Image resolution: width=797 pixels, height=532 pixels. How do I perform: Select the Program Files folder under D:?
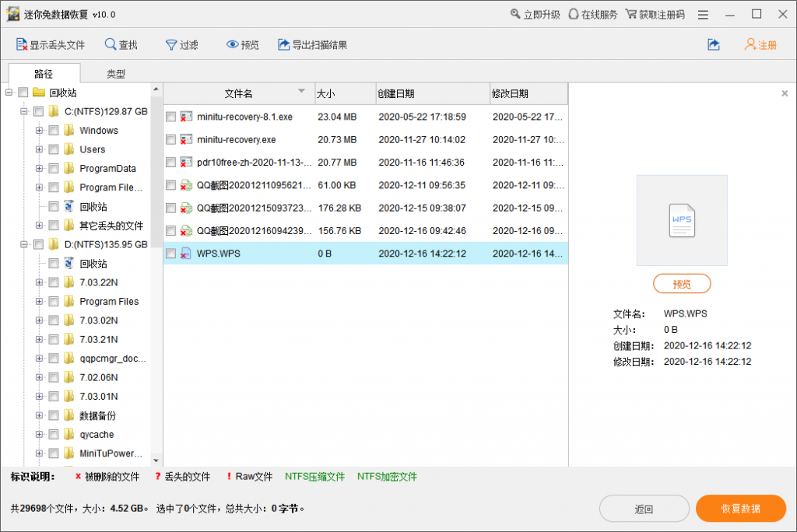tap(109, 301)
